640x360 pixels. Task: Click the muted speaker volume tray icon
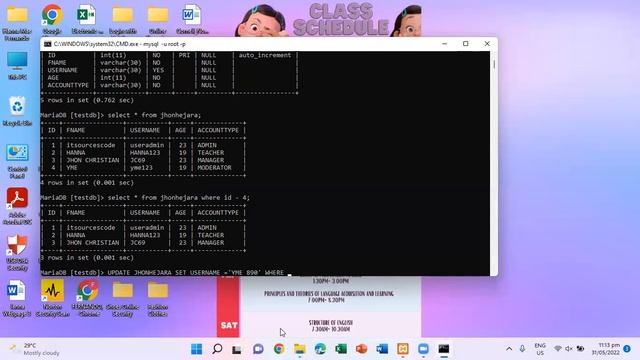[569, 349]
